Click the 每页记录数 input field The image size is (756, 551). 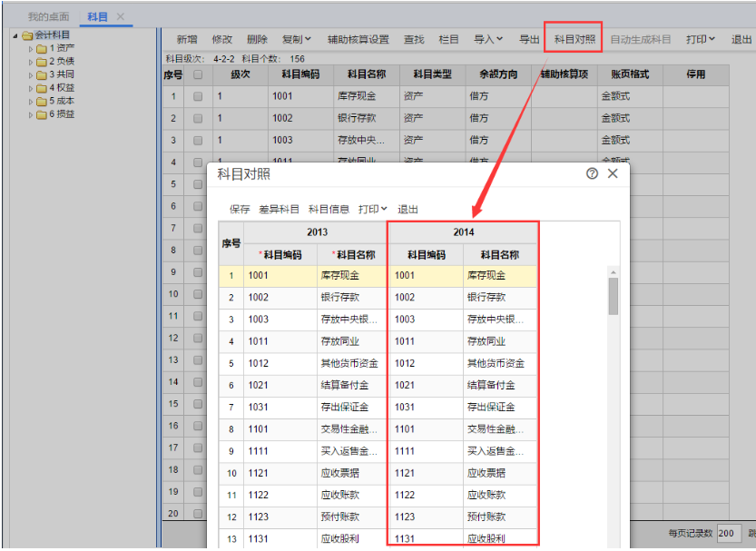729,533
